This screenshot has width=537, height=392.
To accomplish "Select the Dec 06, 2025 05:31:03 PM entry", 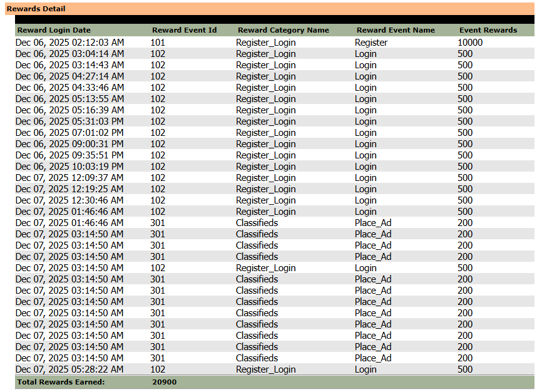I will coord(69,121).
